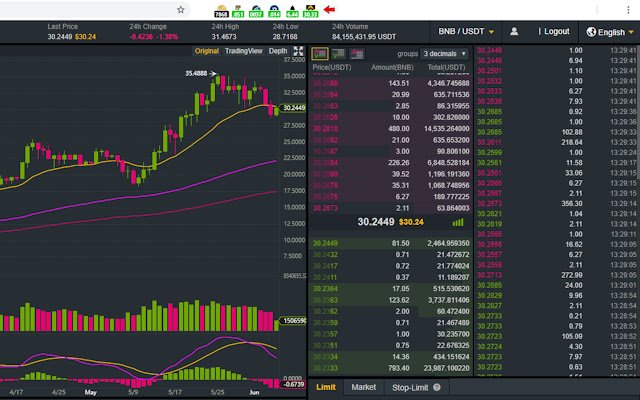Click the trade history row with amount 218.64
Image resolution: width=640 pixels, height=400 pixels.
tap(556, 142)
